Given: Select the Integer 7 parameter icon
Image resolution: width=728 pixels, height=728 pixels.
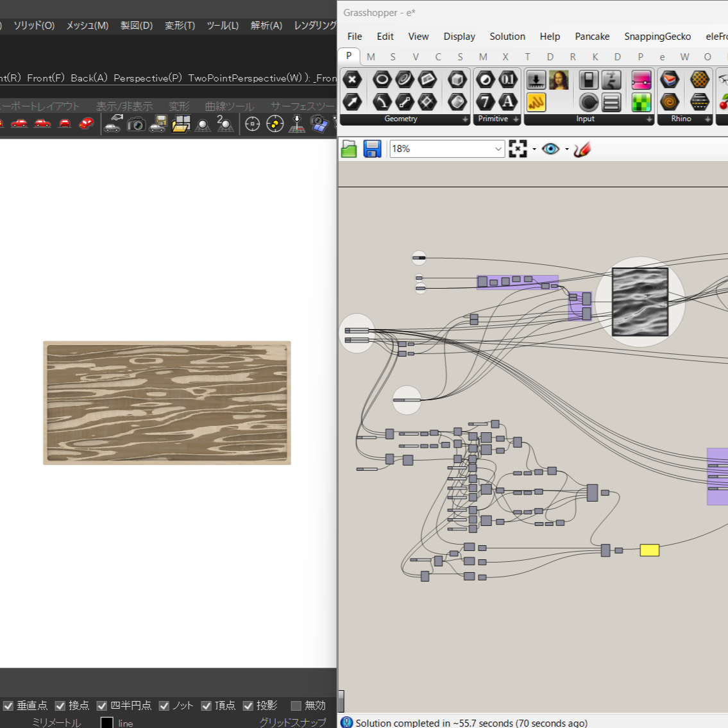Looking at the screenshot, I should [x=485, y=102].
